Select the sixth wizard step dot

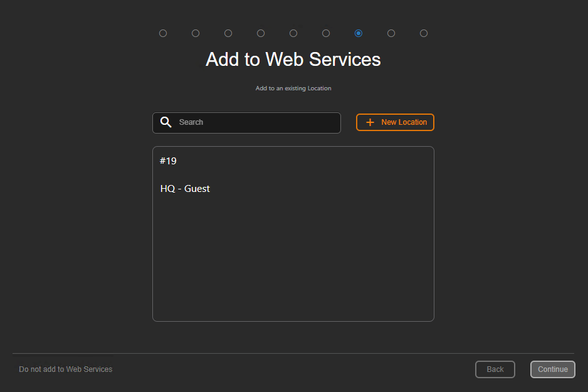326,33
